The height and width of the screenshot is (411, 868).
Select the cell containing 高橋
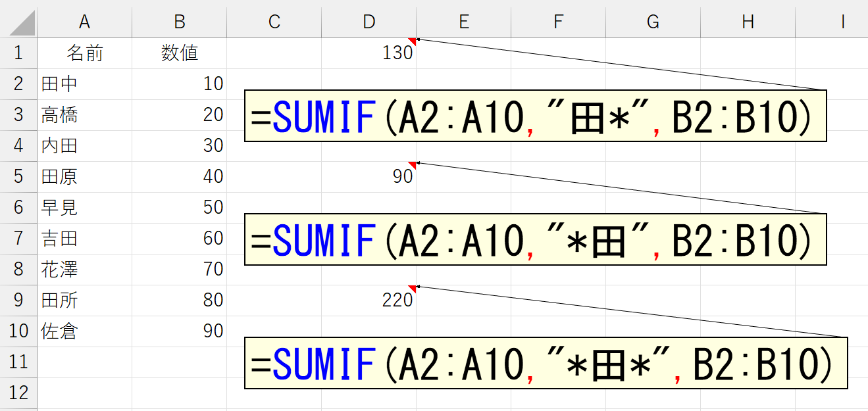[84, 115]
